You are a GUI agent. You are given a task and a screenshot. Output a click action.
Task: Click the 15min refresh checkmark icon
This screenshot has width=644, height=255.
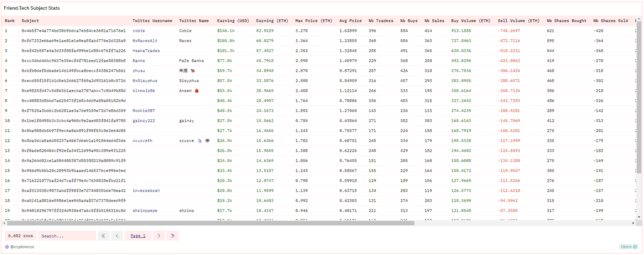(x=635, y=247)
